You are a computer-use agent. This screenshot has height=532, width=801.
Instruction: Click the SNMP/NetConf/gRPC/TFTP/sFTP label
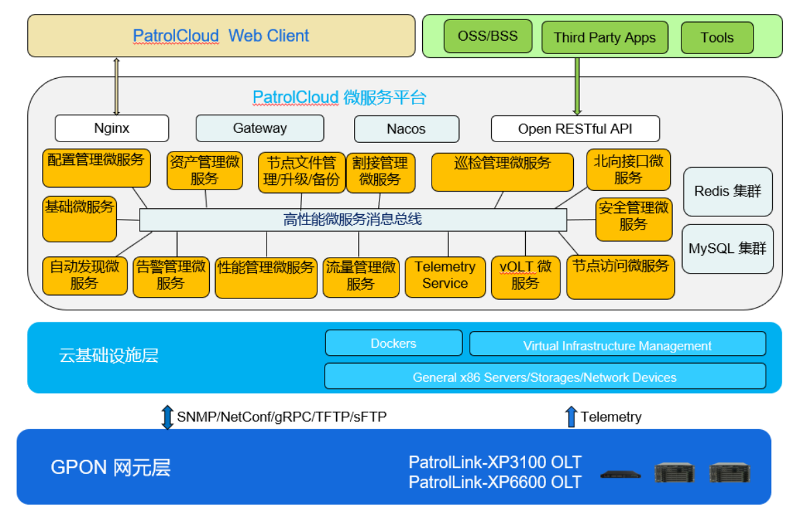(x=282, y=417)
